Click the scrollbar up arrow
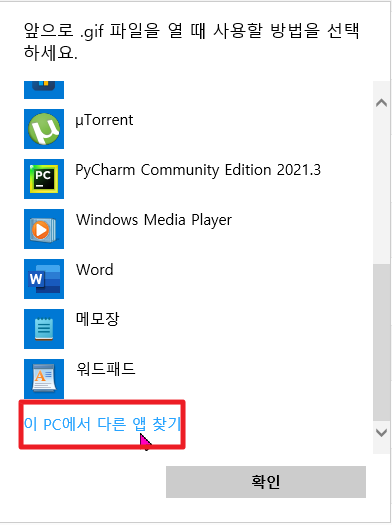This screenshot has height=525, width=392. click(x=382, y=103)
